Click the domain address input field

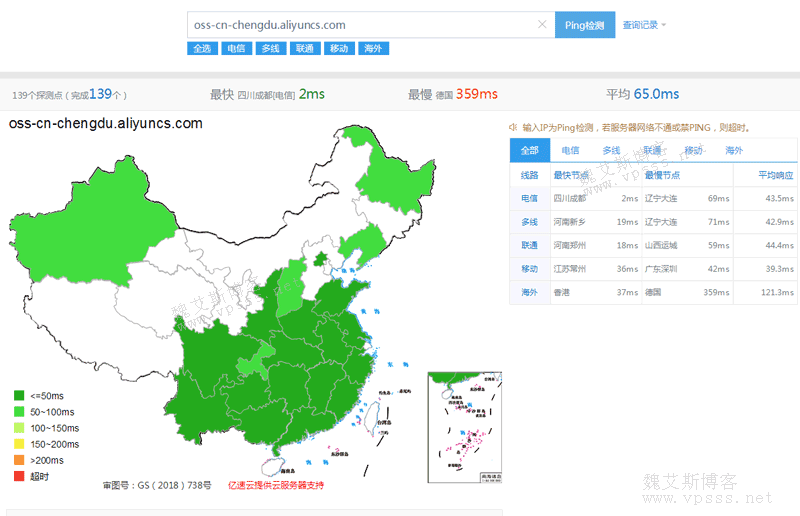(360, 25)
